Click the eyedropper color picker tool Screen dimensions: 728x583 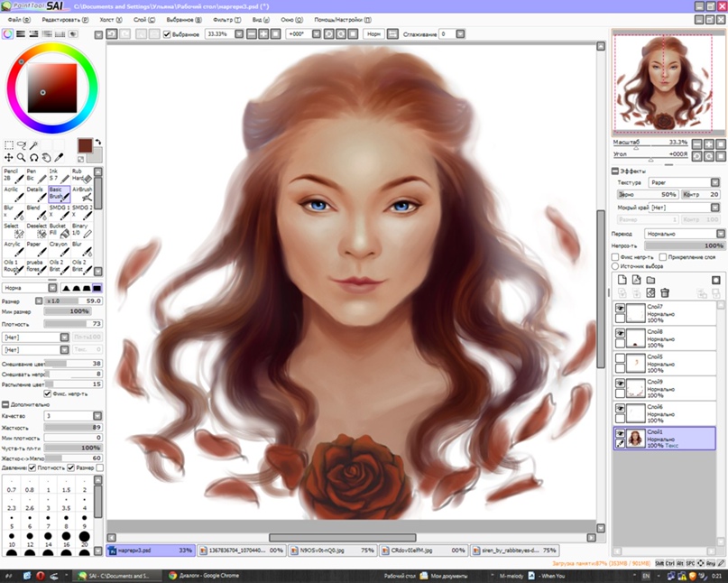pyautogui.click(x=58, y=157)
